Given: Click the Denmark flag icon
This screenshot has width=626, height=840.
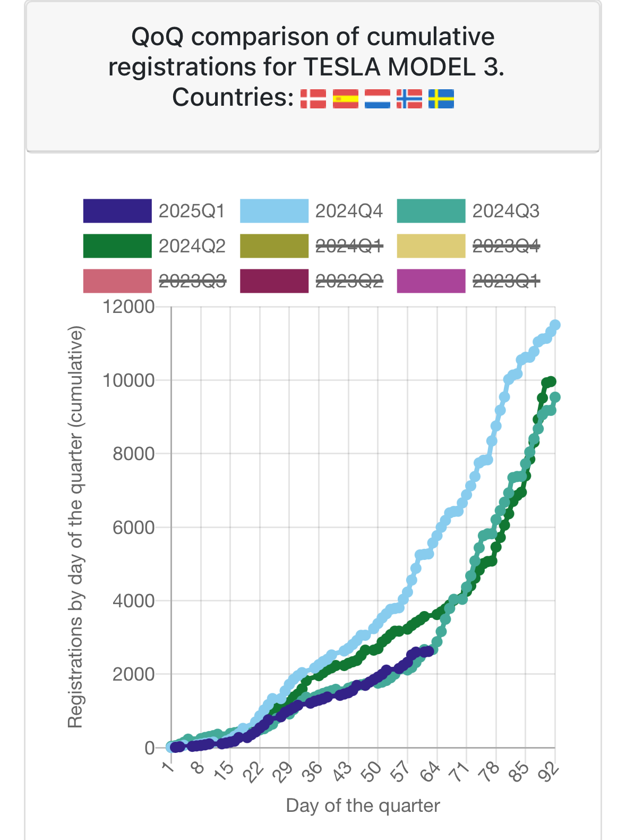Looking at the screenshot, I should pos(313,99).
